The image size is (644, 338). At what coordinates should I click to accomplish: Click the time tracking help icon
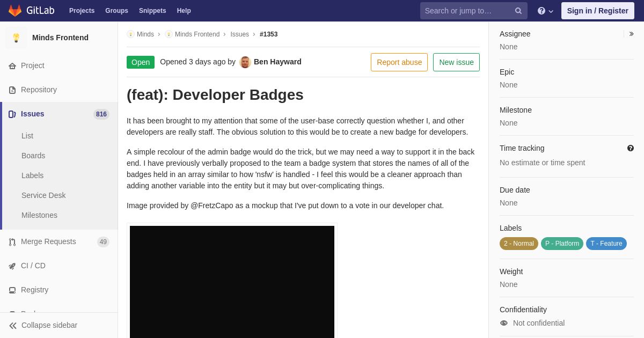point(631,148)
